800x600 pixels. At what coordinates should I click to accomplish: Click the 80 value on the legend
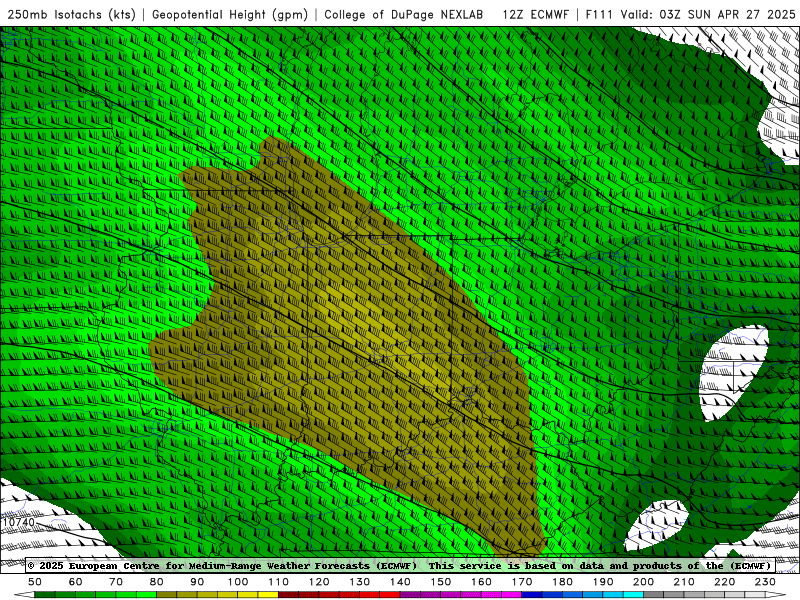pos(156,582)
